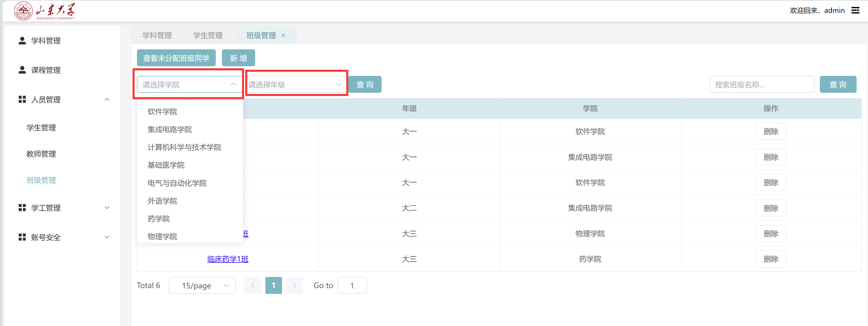Click the 人员管理 grid icon
The width and height of the screenshot is (868, 326).
22,99
